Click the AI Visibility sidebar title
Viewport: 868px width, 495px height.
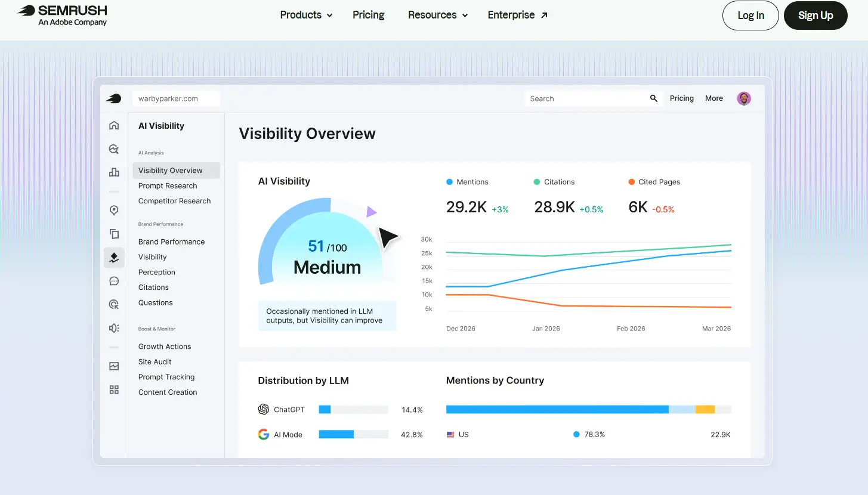click(x=161, y=126)
